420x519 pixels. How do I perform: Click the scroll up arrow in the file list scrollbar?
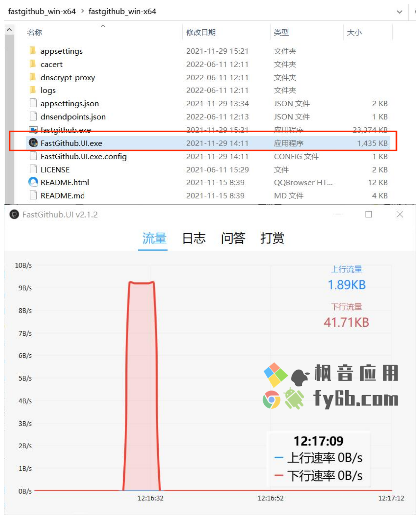(9, 30)
